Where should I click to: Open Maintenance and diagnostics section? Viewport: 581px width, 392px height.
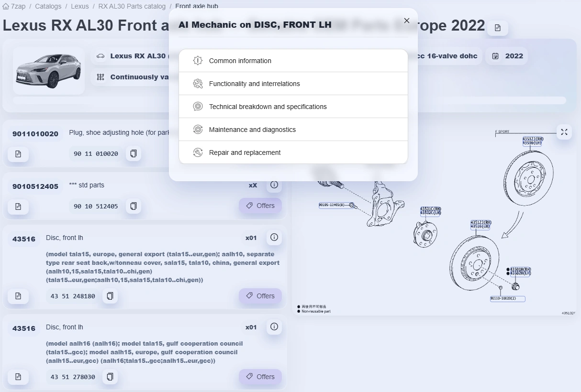293,130
